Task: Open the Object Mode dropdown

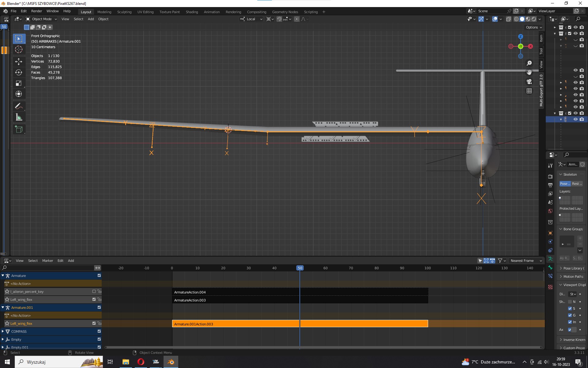Action: 41,19
